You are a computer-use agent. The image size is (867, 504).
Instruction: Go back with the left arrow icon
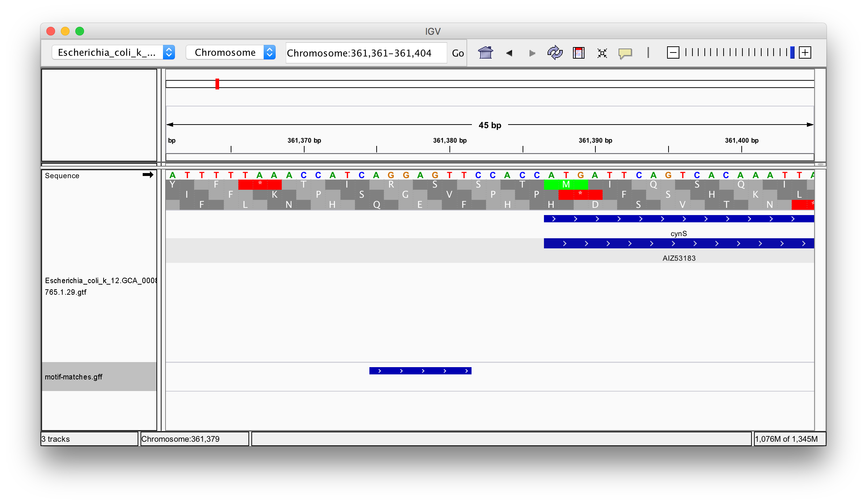(x=509, y=53)
